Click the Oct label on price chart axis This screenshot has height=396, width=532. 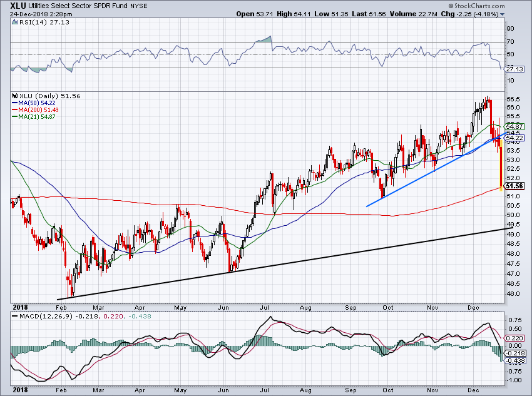coord(387,308)
